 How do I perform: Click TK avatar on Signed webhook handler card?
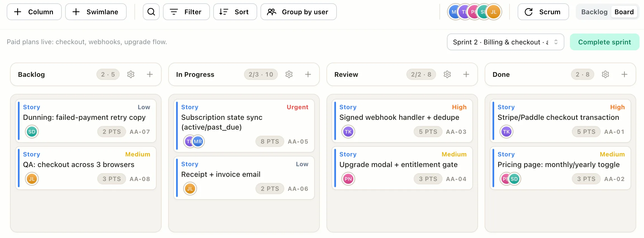tap(348, 132)
